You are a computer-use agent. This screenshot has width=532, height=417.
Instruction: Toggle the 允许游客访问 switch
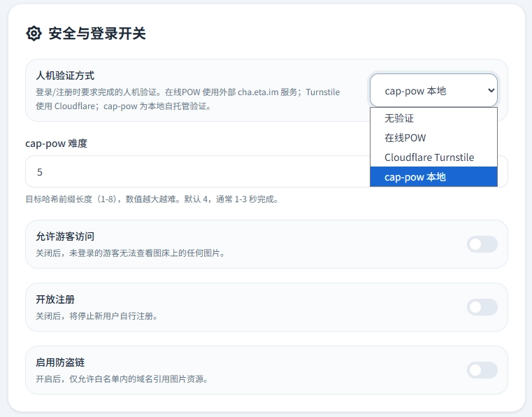[x=482, y=244]
